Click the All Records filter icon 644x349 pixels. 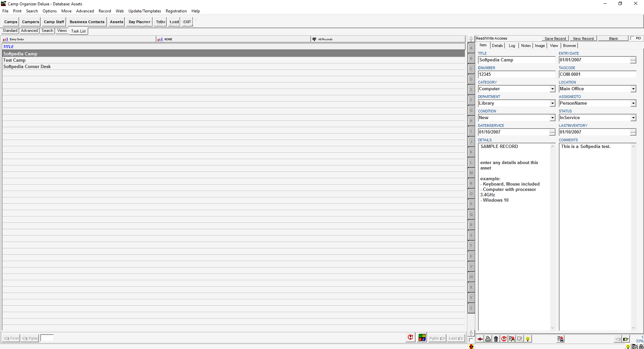314,39
